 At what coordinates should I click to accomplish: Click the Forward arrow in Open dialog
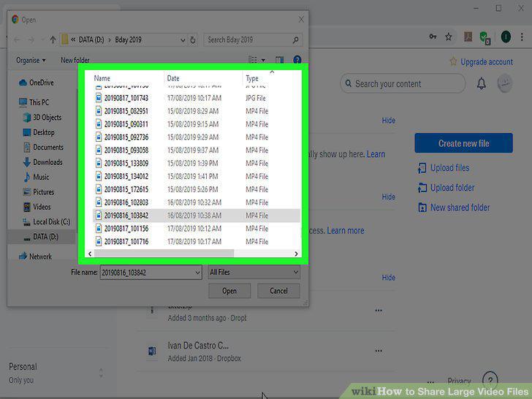(x=31, y=39)
